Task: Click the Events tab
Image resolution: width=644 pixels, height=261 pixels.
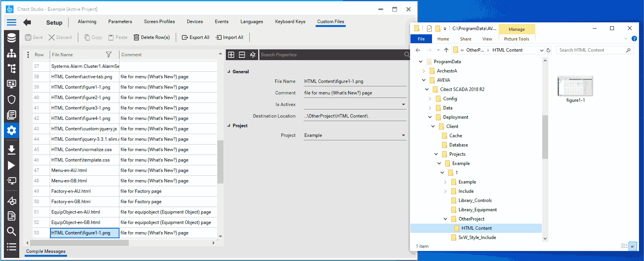Action: click(x=222, y=22)
